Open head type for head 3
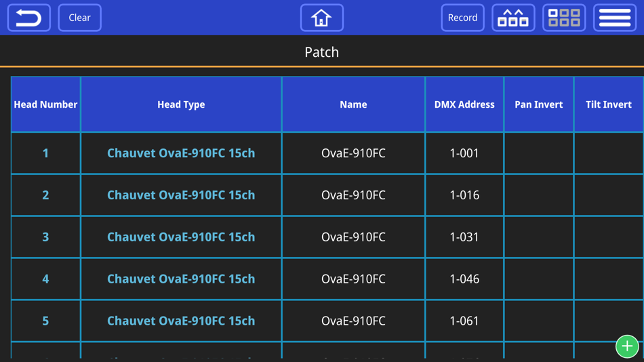 [x=181, y=237]
